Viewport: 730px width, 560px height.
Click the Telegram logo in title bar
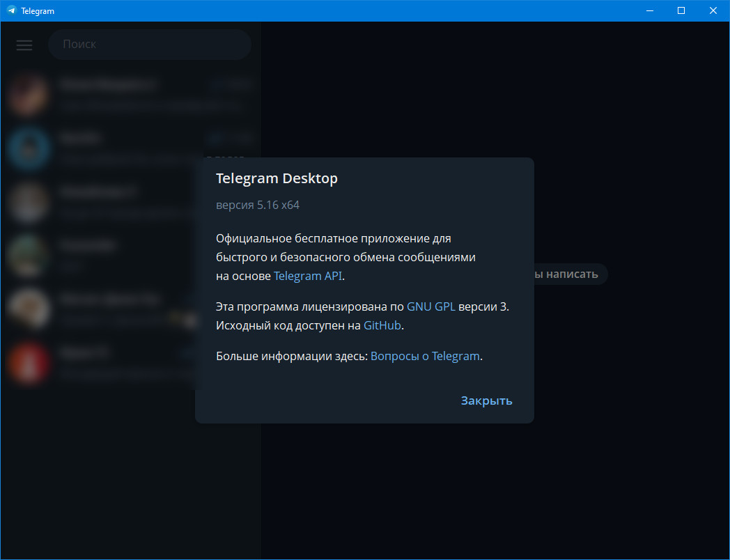point(11,10)
